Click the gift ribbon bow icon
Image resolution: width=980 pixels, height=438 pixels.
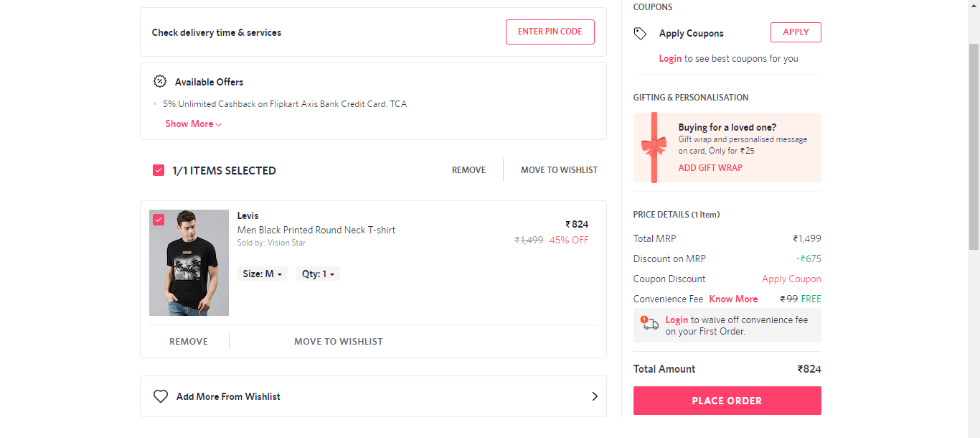(x=654, y=147)
